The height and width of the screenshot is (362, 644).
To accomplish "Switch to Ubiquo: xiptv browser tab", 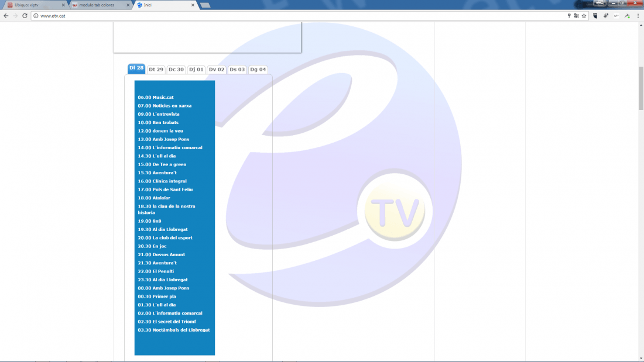I will [35, 5].
